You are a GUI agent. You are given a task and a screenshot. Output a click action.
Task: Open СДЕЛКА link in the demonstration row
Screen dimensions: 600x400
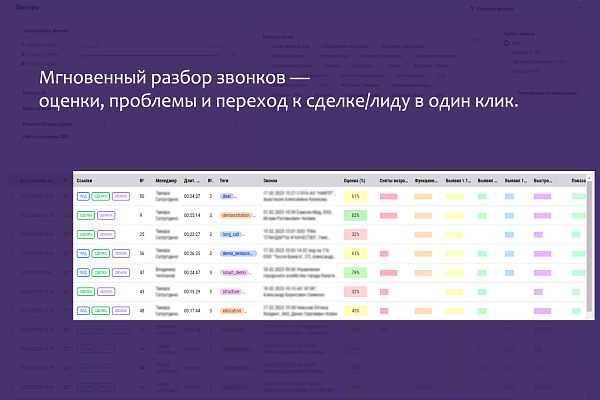tap(86, 216)
